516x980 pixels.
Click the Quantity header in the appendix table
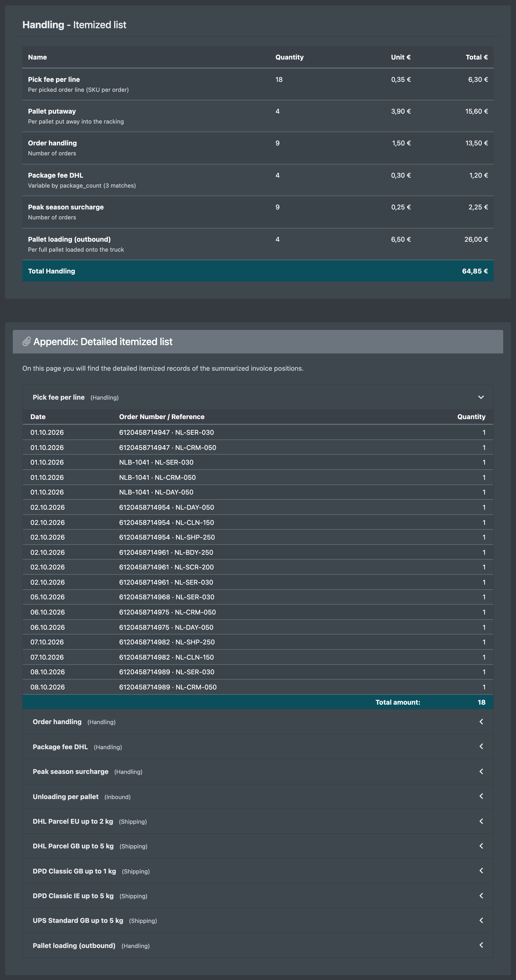tap(471, 417)
